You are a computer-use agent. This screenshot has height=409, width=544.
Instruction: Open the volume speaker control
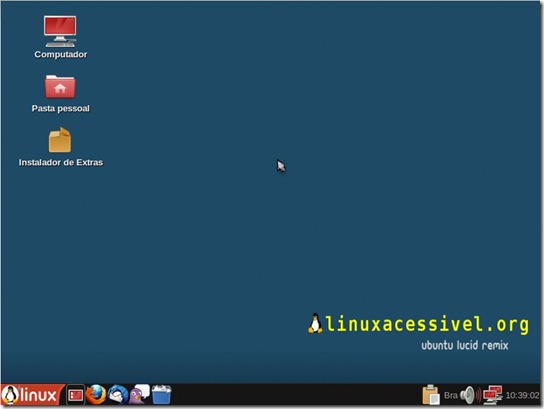pos(470,395)
